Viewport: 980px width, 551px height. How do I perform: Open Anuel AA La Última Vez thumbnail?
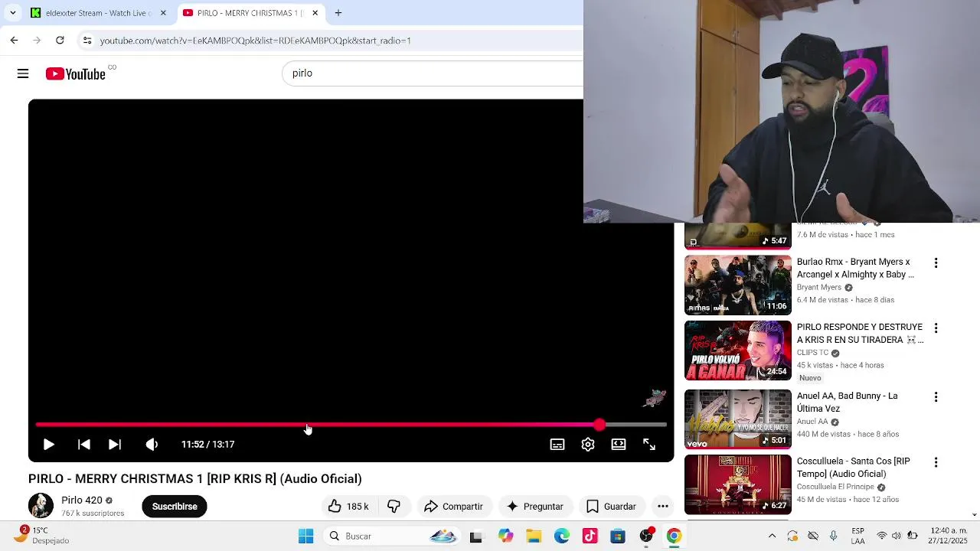tap(737, 419)
